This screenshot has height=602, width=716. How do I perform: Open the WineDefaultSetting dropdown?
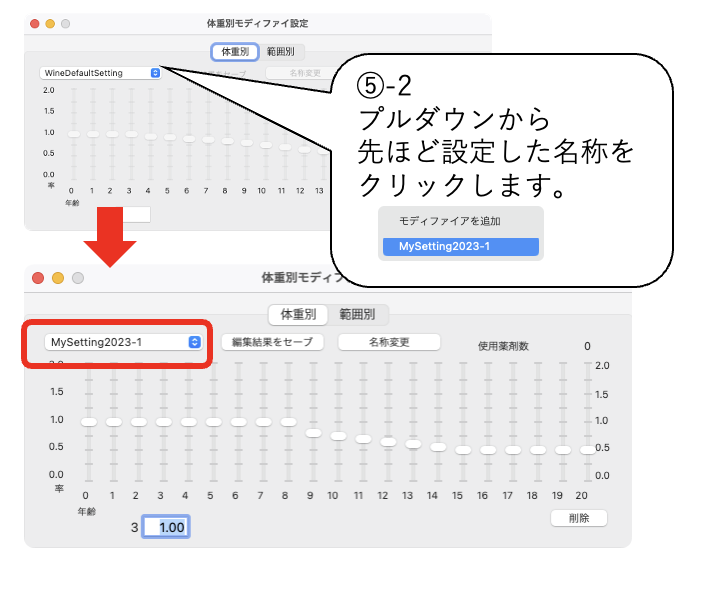coord(100,73)
